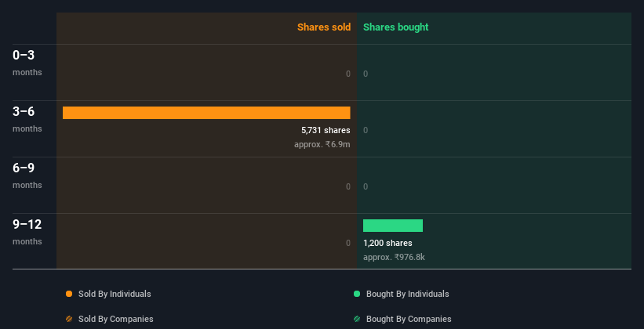The width and height of the screenshot is (644, 329).
Task: Click the approx. ₹976.8k value
Action: [x=394, y=257]
